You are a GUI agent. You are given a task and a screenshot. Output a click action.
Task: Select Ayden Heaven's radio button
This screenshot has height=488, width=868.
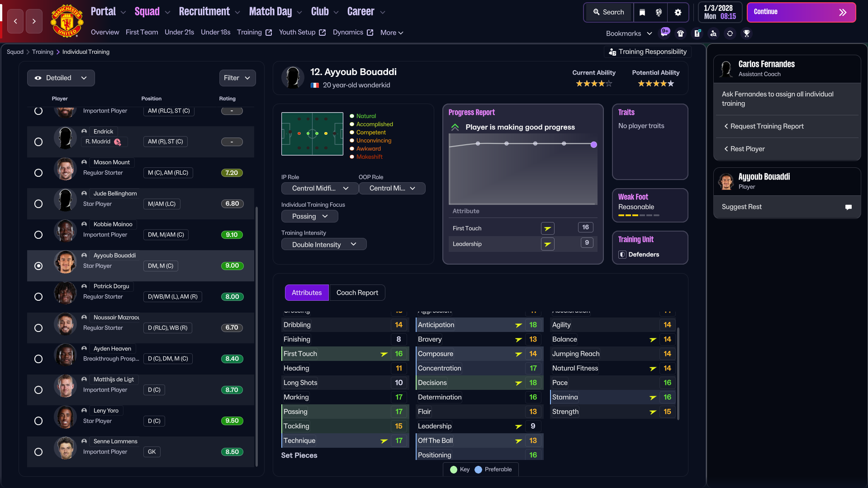coord(38,359)
